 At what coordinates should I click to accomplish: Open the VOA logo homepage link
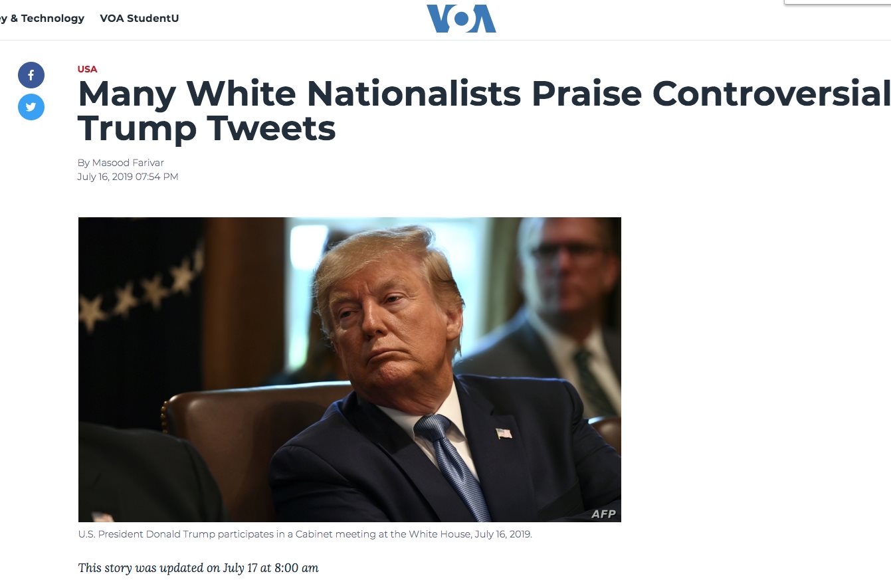point(461,19)
